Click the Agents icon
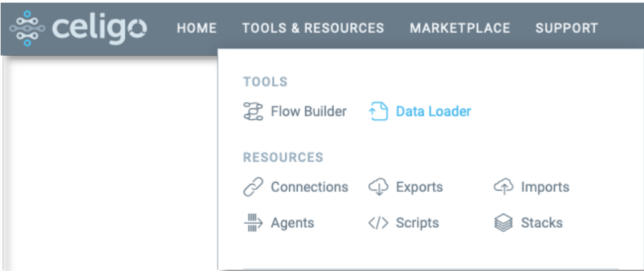644x271 pixels. tap(254, 223)
